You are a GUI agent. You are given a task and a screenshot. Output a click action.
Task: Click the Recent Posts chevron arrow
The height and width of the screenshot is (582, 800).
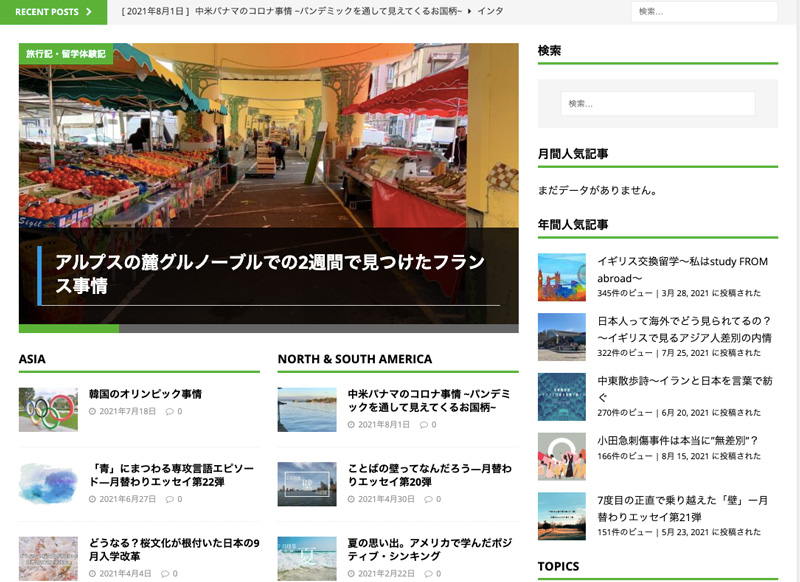click(x=89, y=12)
